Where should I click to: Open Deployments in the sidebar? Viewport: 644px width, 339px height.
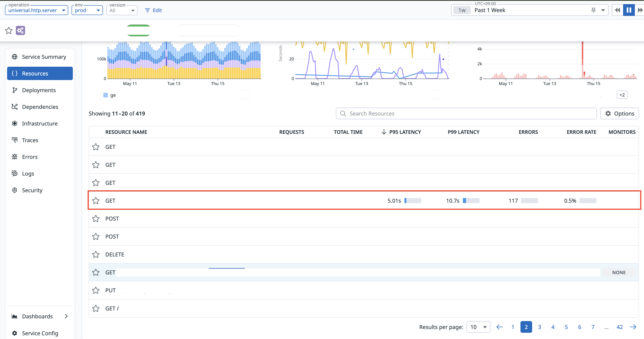[x=39, y=90]
